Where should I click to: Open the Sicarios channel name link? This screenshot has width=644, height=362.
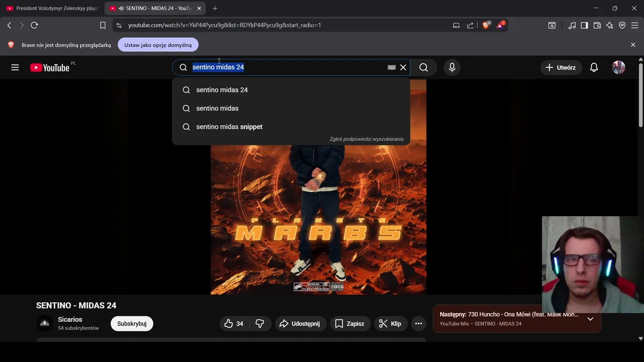click(x=70, y=319)
